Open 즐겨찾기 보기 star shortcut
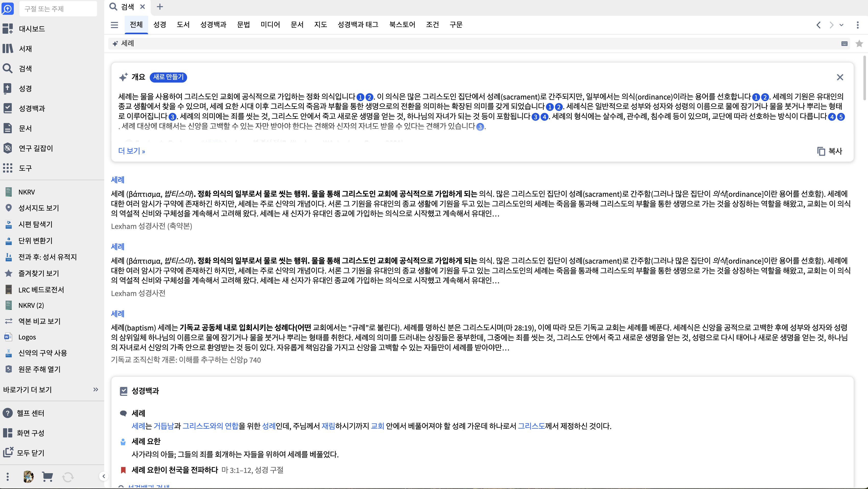Image resolution: width=868 pixels, height=489 pixels. [x=38, y=273]
